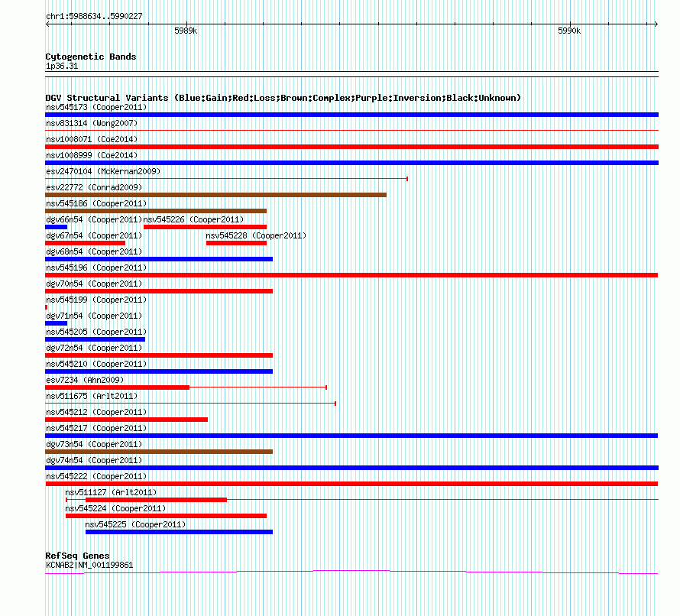The width and height of the screenshot is (680, 616).
Task: Click the 5990k ruler position label
Action: click(569, 31)
